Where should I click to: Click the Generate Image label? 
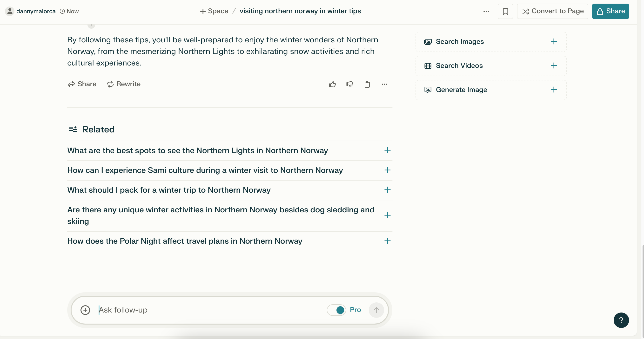pos(462,90)
